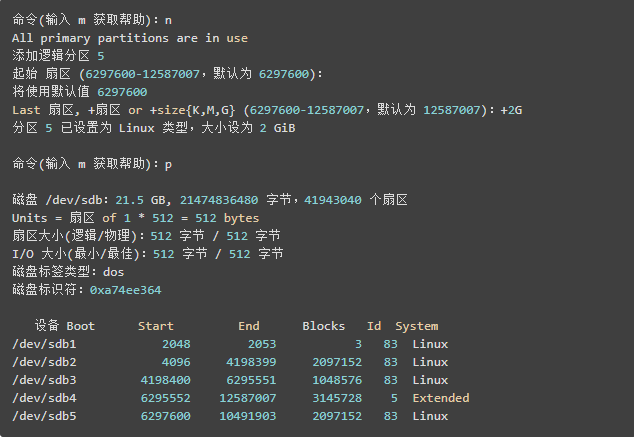The height and width of the screenshot is (438, 634).
Task: Click the Blocks value "3" for sdb1
Action: tap(358, 344)
